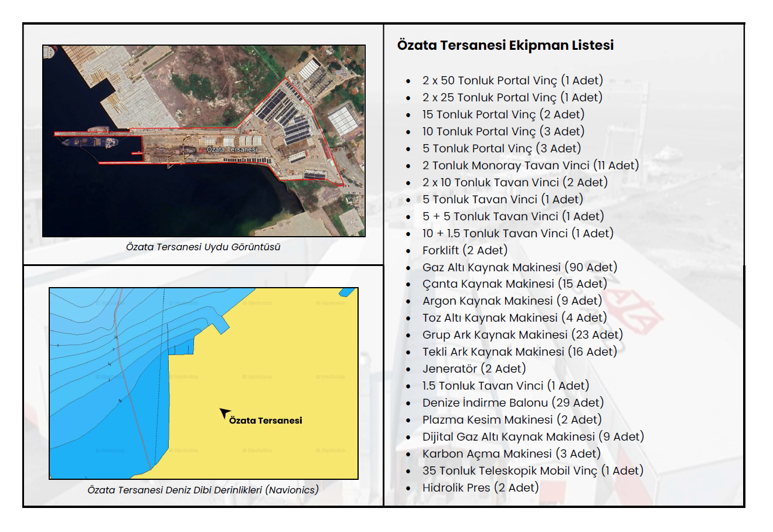Select "5 + 5 Tonluk Tavan Vinci (1 Adet)"
The image size is (773, 532).
pyautogui.click(x=513, y=216)
